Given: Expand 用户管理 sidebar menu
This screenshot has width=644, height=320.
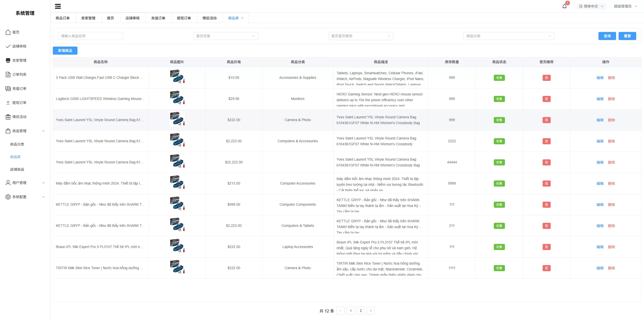Looking at the screenshot, I should tap(25, 183).
